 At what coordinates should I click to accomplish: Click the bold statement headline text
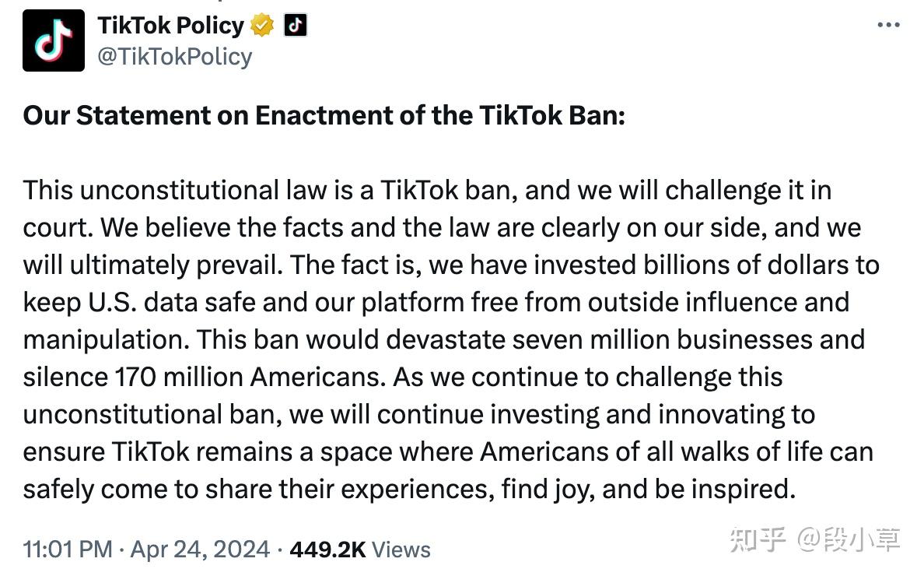click(x=324, y=115)
